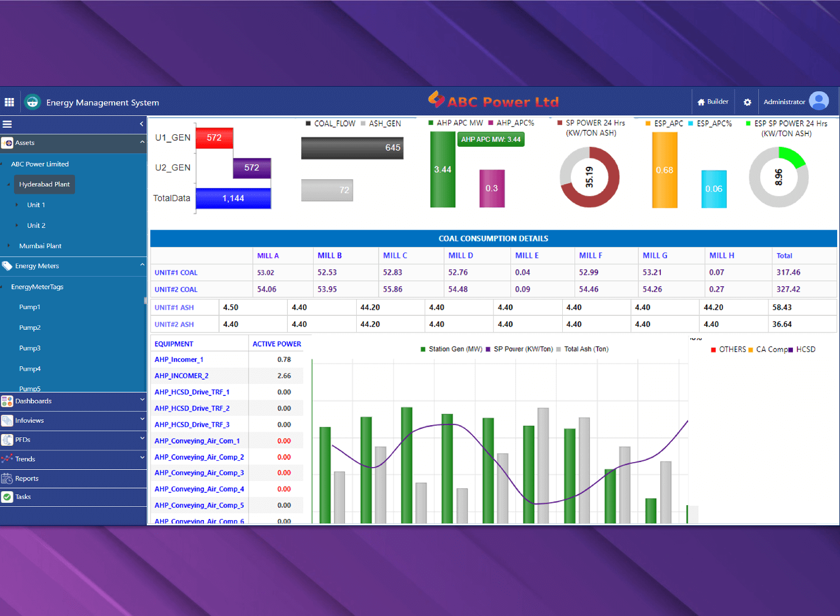Image resolution: width=840 pixels, height=616 pixels.
Task: Open settings via the gear icon
Action: 747,102
